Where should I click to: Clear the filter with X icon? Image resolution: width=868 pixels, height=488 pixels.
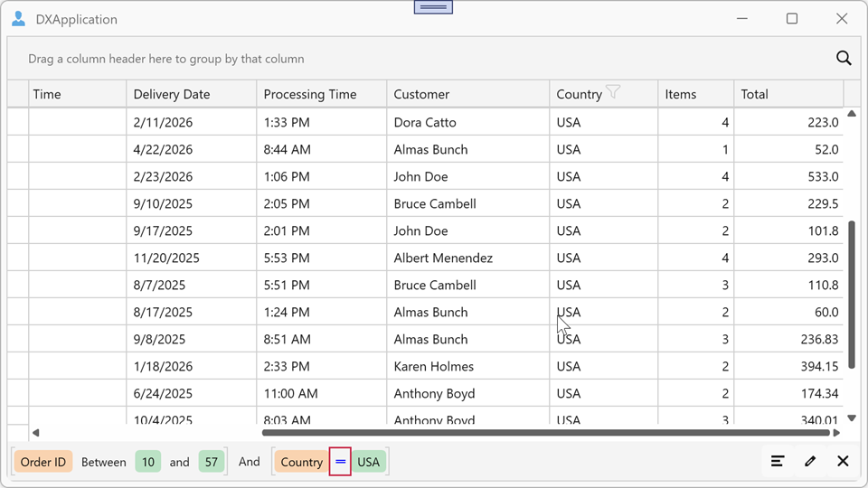[x=843, y=461]
